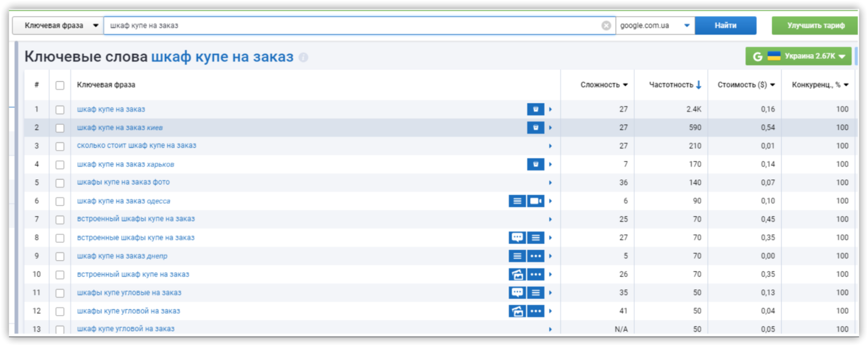Click the 'Ключевая фраза' column header
The width and height of the screenshot is (868, 346).
(x=106, y=85)
